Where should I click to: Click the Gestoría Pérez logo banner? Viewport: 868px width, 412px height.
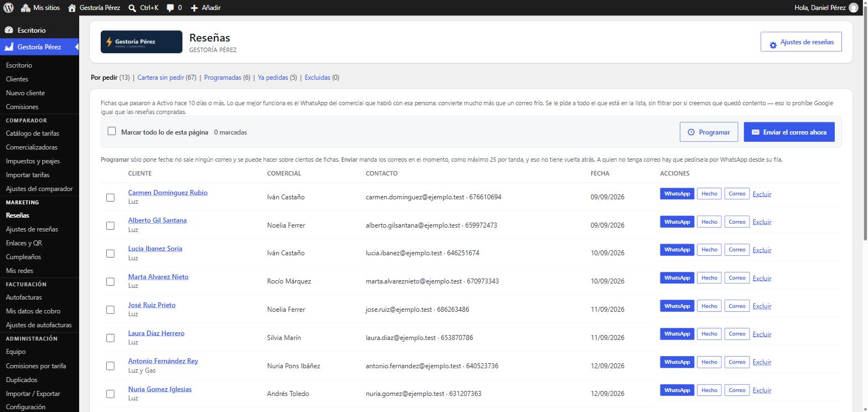tap(141, 42)
